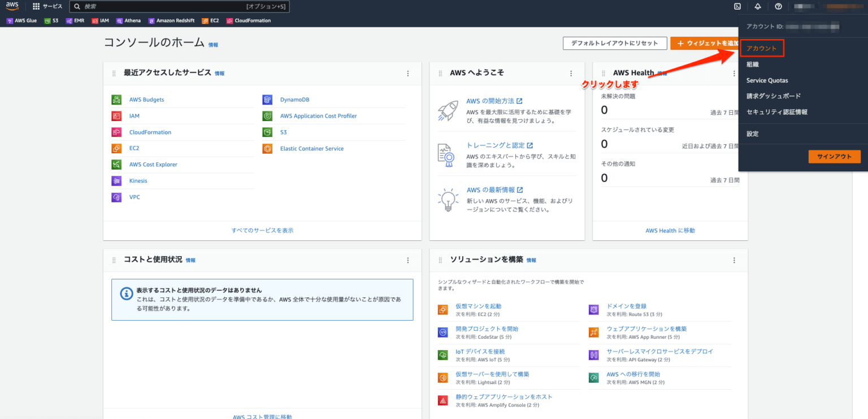This screenshot has height=419, width=868.
Task: Click the サインアウト button
Action: click(x=835, y=157)
